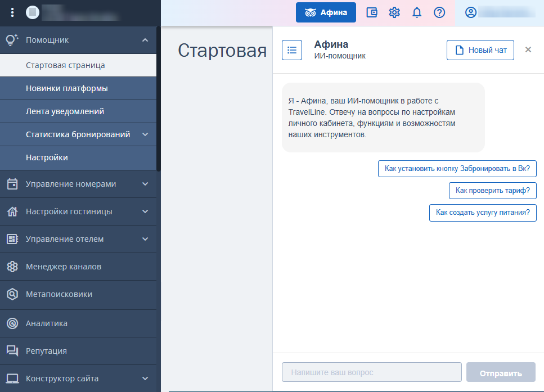
Task: Choose suggestion Как проверить тариф?
Action: [492, 191]
